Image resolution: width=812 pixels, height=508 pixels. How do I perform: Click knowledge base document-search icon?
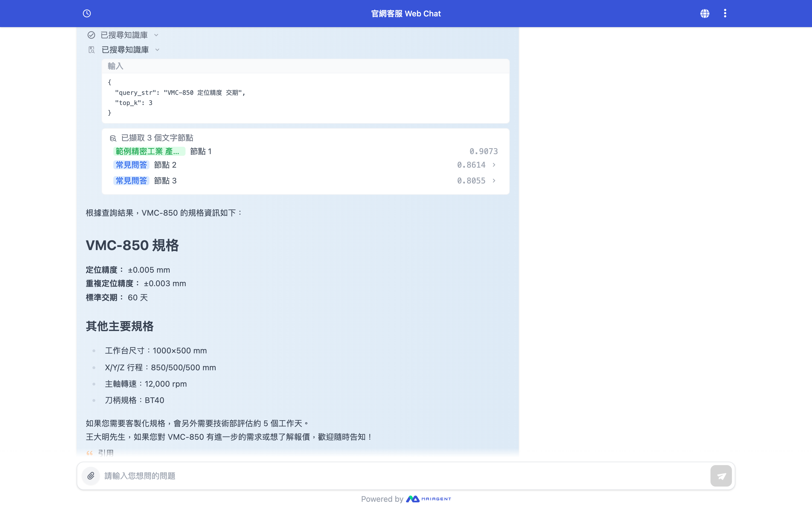click(x=92, y=50)
